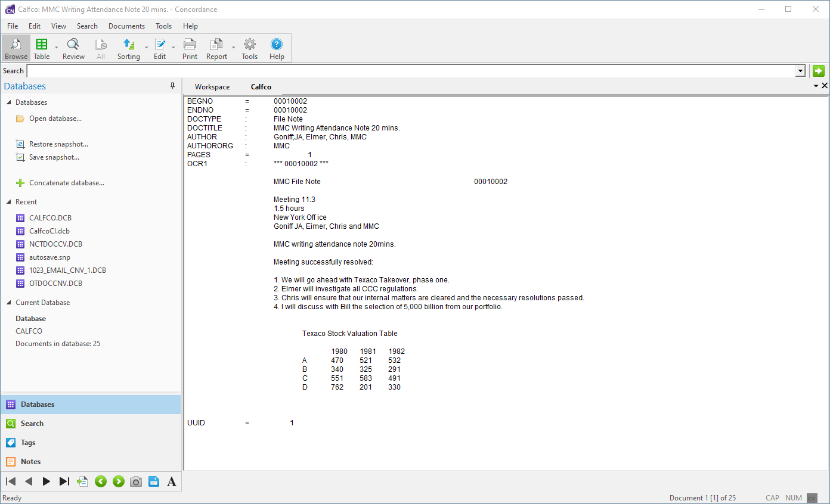This screenshot has height=504, width=830.
Task: Open recent file 1023_EMAIL_CNV_1.DCB
Action: pos(67,270)
